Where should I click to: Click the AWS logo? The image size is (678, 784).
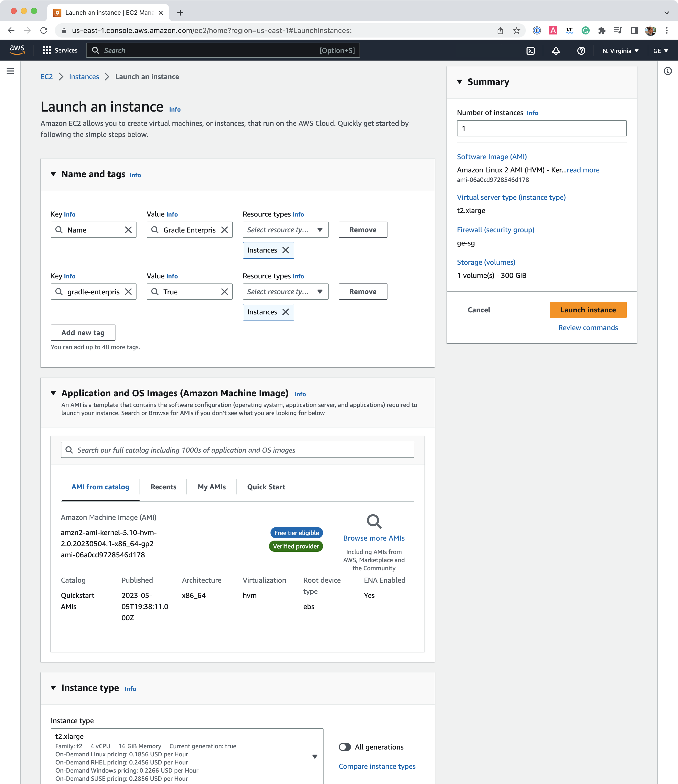tap(17, 50)
